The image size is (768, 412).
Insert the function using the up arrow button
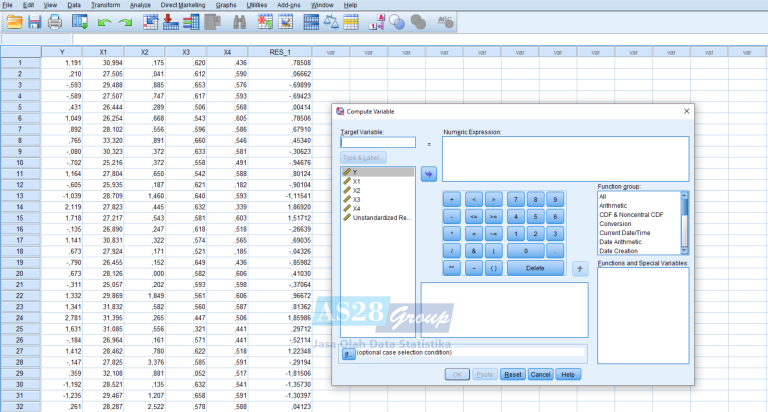pos(579,268)
